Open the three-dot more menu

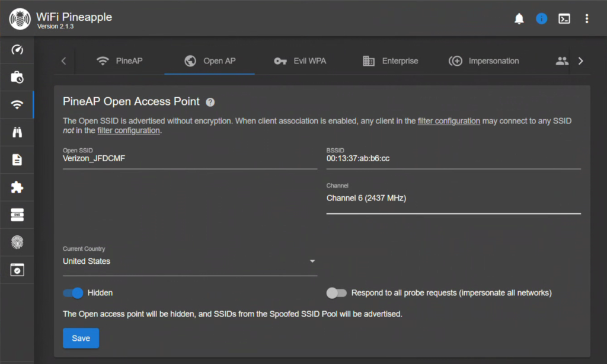pos(587,18)
